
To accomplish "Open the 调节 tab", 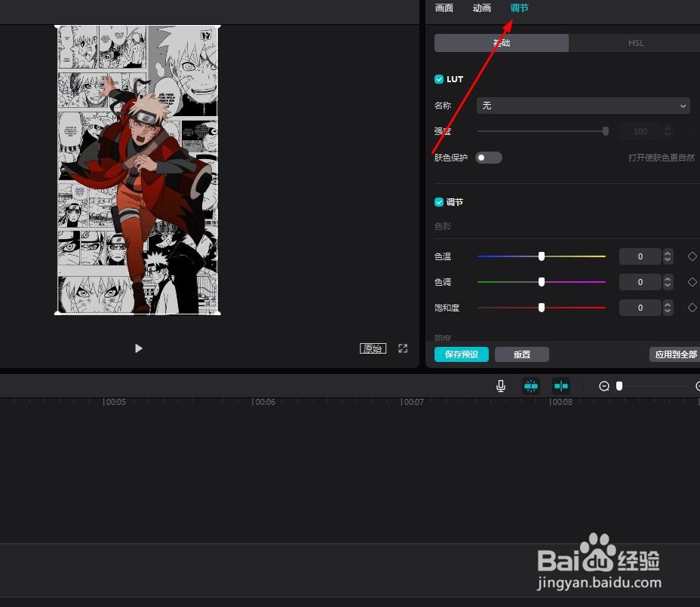I will (x=519, y=8).
